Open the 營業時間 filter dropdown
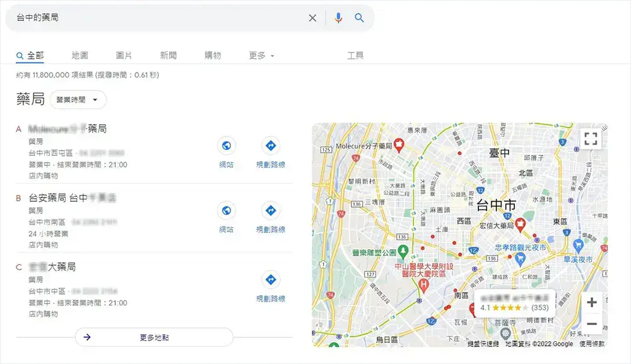631x364 pixels. pos(78,100)
